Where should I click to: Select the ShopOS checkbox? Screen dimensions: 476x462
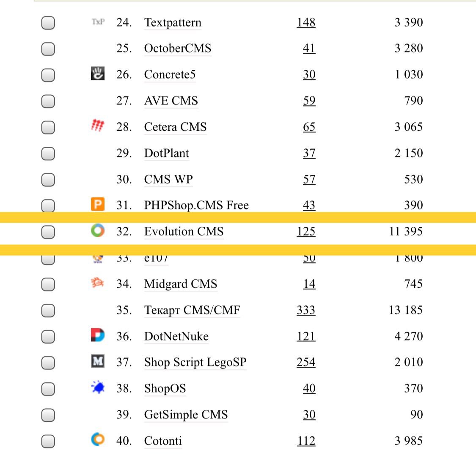pos(48,389)
